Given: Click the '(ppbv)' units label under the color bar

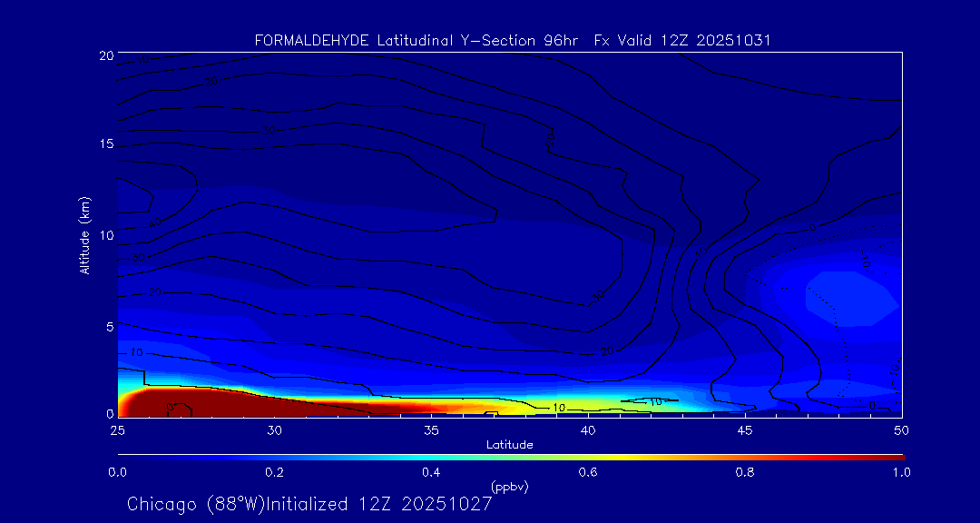Looking at the screenshot, I should pyautogui.click(x=510, y=487).
